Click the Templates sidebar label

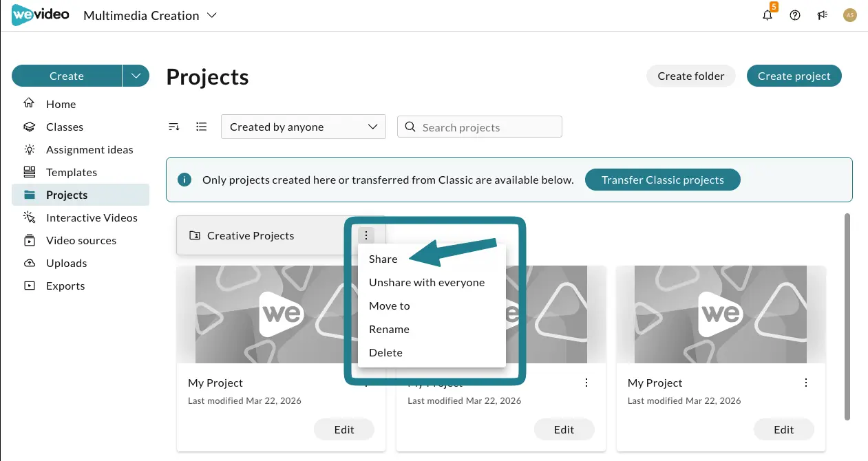click(72, 172)
